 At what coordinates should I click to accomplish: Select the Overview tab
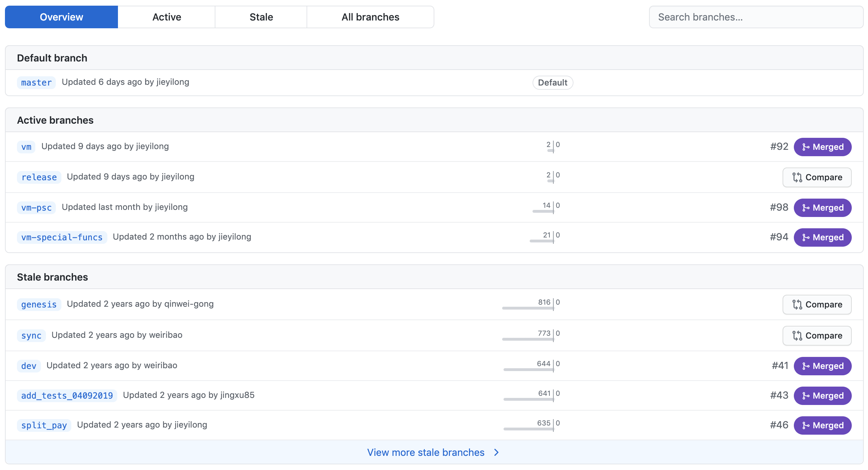[61, 17]
